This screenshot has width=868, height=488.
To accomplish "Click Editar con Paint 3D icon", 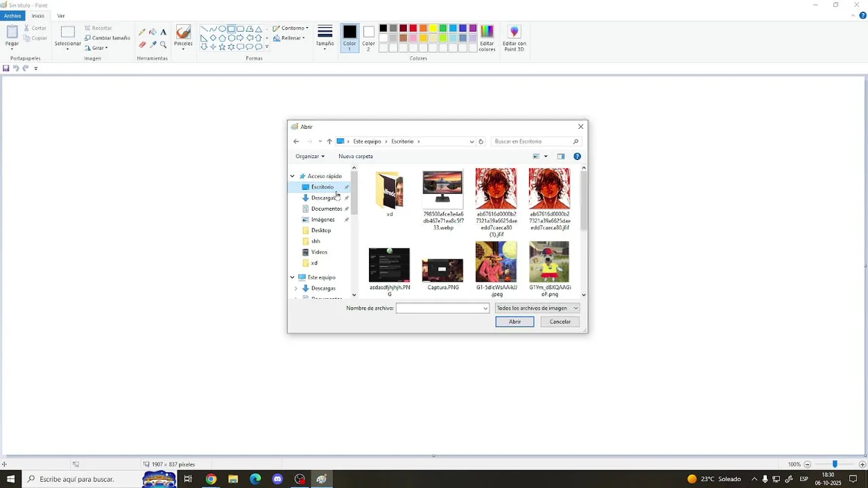I will tap(514, 31).
